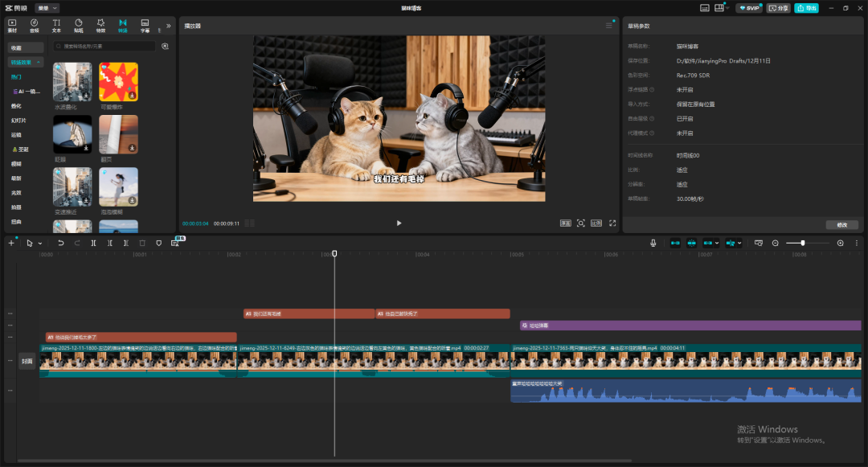Open the 音频 audio tab
This screenshot has height=467, width=868.
(x=34, y=26)
